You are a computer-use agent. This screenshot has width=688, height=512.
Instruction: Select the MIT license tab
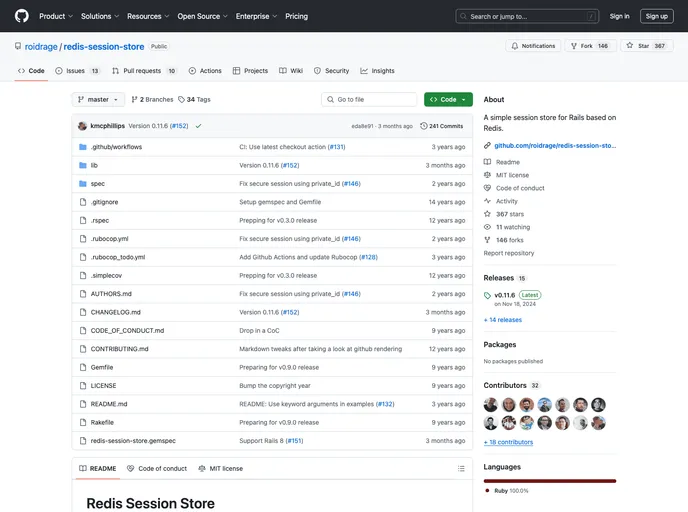click(x=220, y=469)
